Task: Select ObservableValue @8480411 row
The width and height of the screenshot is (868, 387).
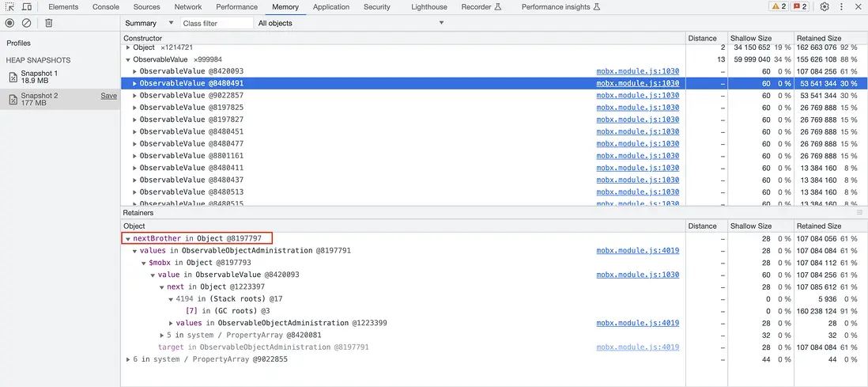Action: (x=494, y=168)
